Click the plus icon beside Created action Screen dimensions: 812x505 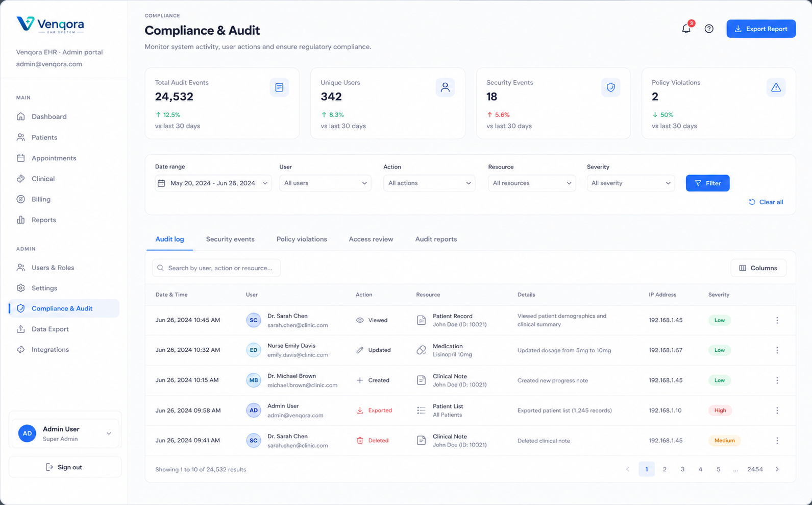pos(360,380)
